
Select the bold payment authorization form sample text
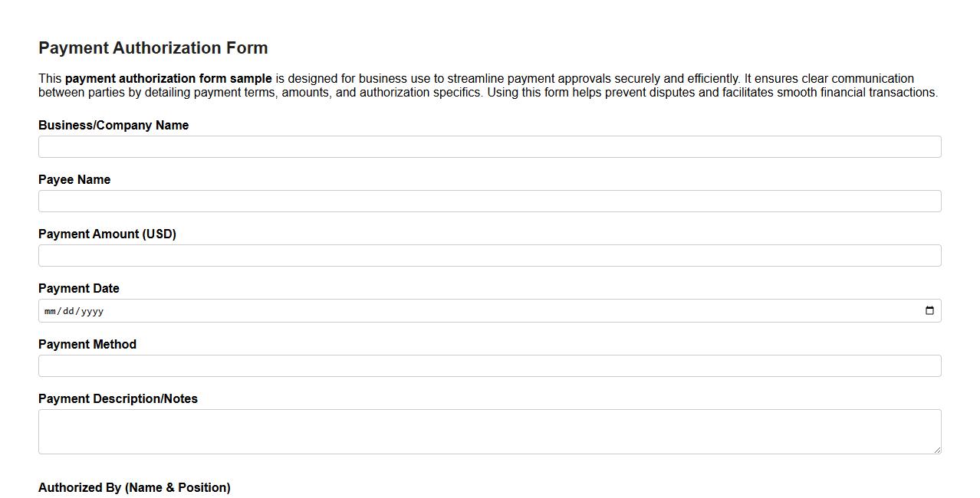(169, 78)
